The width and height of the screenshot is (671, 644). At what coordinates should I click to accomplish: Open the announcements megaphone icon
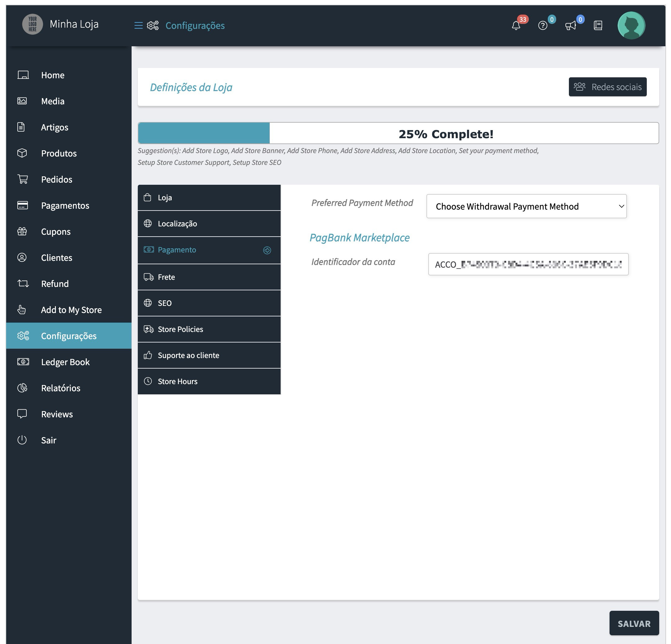pyautogui.click(x=570, y=25)
